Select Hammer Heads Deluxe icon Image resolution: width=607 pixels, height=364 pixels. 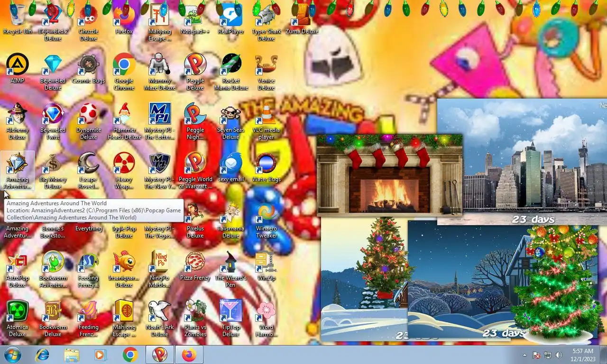(124, 121)
